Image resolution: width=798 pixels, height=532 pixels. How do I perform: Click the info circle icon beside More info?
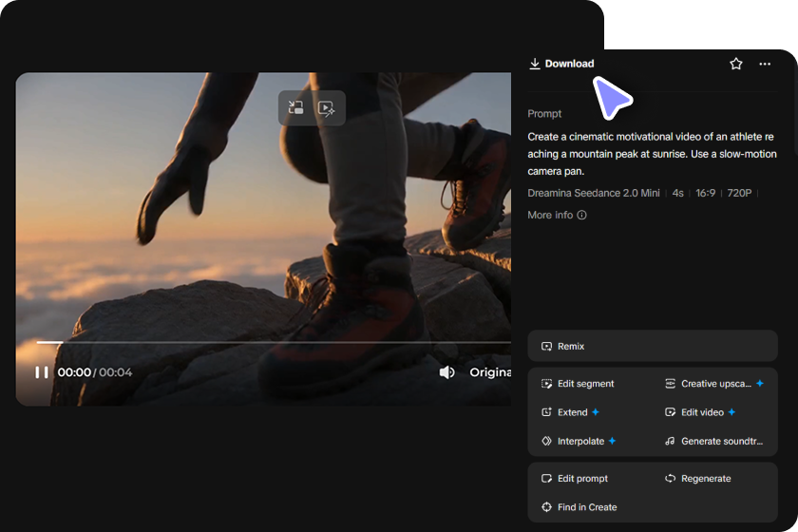tap(581, 215)
